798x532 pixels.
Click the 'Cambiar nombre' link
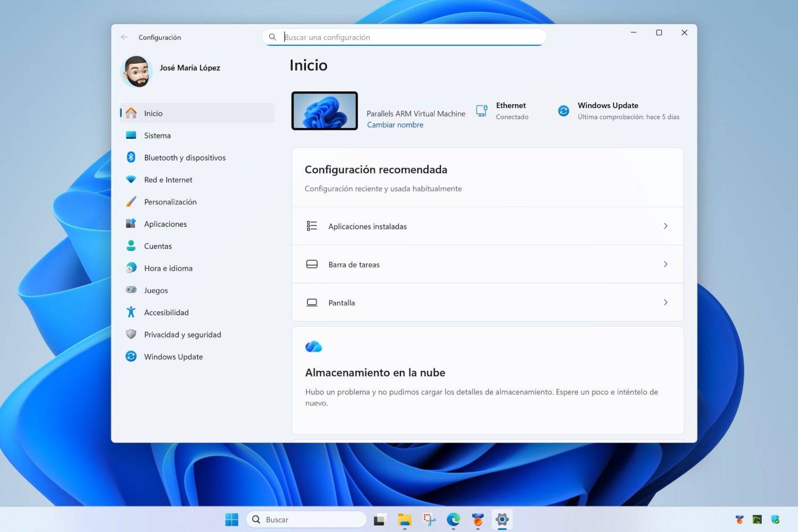tap(395, 125)
